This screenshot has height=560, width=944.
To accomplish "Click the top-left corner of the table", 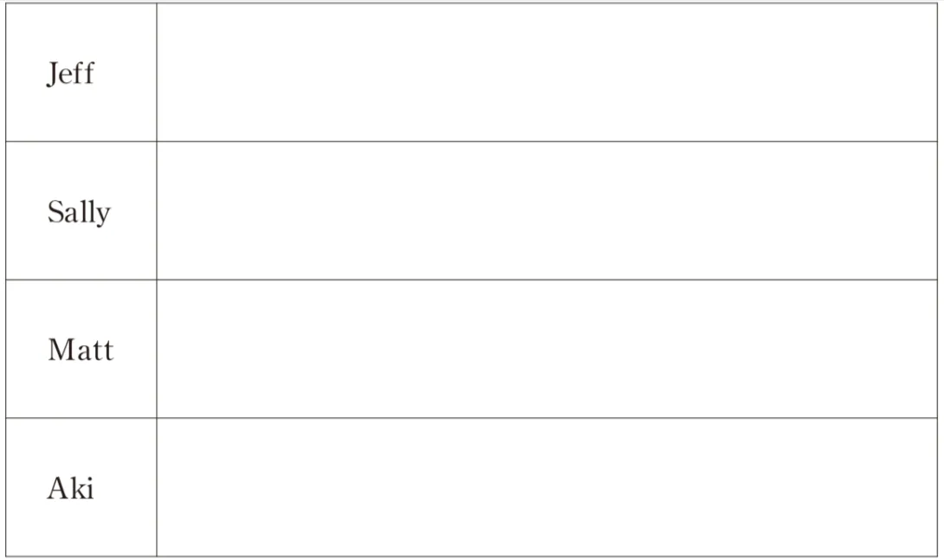I will pyautogui.click(x=7, y=3).
